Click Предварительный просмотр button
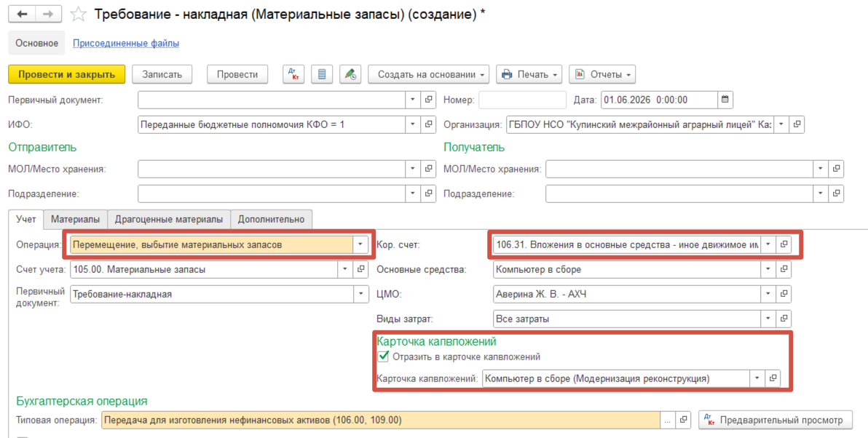Image resolution: width=868 pixels, height=438 pixels. coord(775,421)
